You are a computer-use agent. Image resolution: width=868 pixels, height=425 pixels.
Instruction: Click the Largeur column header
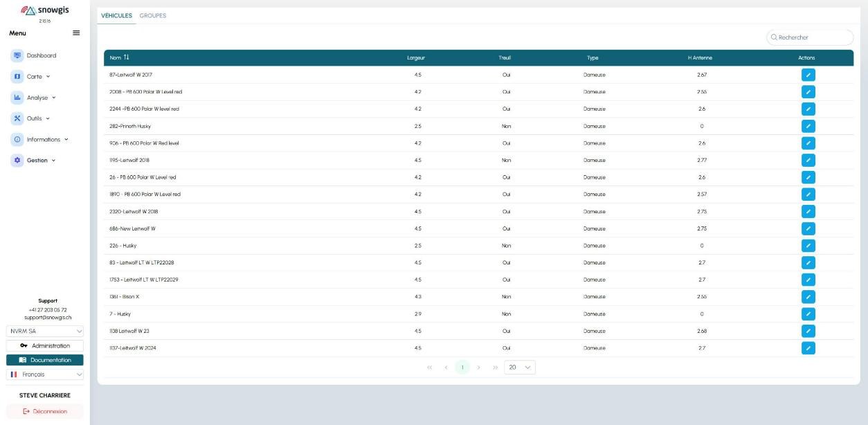pos(416,57)
